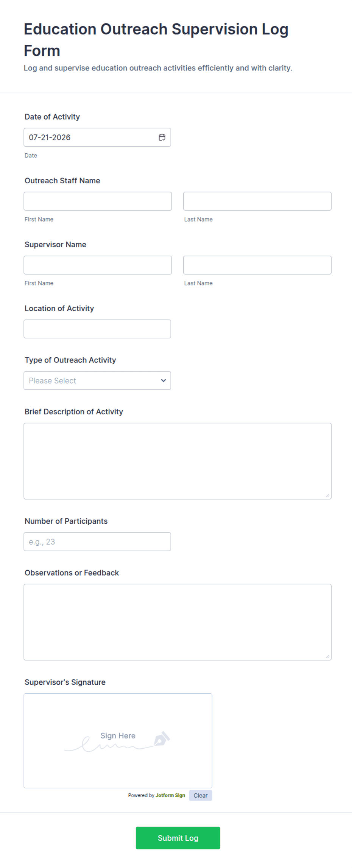Click the dropdown chevron arrow
This screenshot has height=868, width=352.
tap(164, 381)
